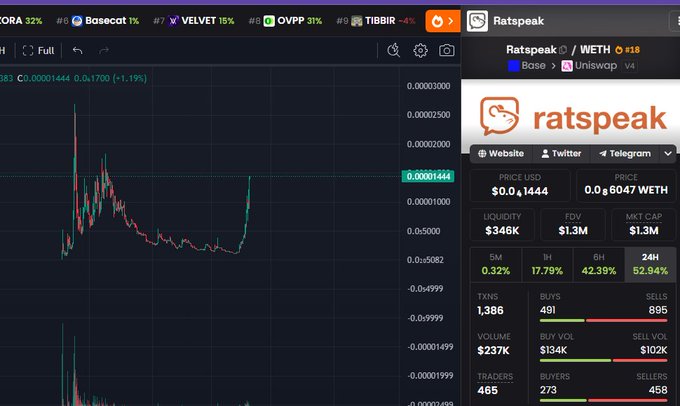Image resolution: width=680 pixels, height=406 pixels.
Task: Click the Full screen chart button
Action: click(39, 51)
